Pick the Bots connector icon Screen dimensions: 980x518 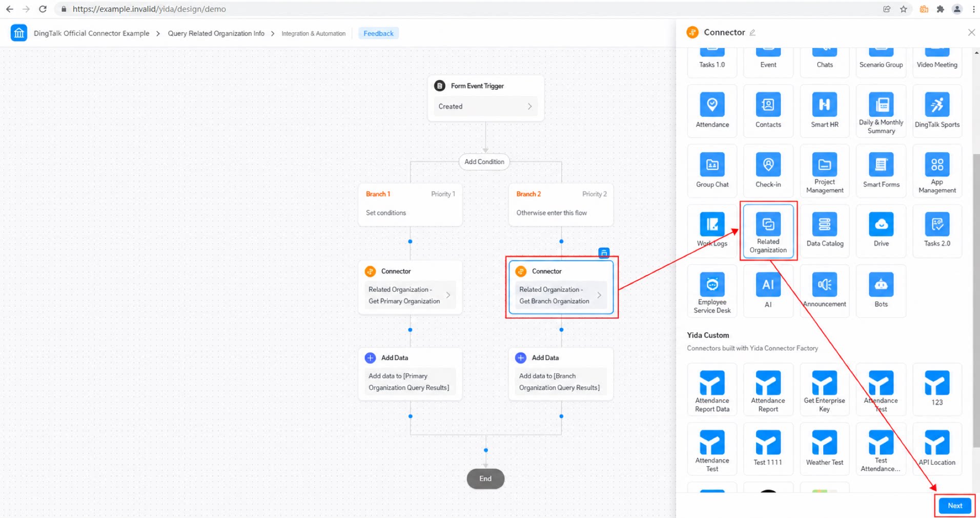point(881,284)
